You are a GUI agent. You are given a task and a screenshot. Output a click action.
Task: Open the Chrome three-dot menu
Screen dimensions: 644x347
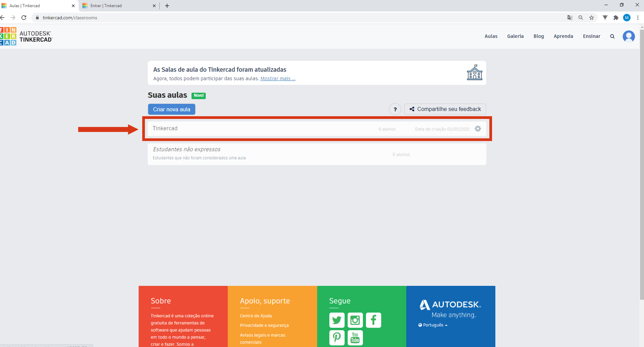[638, 18]
